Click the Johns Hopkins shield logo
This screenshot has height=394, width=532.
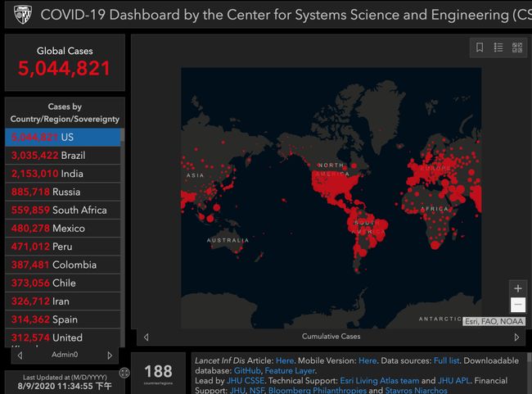[x=23, y=15]
